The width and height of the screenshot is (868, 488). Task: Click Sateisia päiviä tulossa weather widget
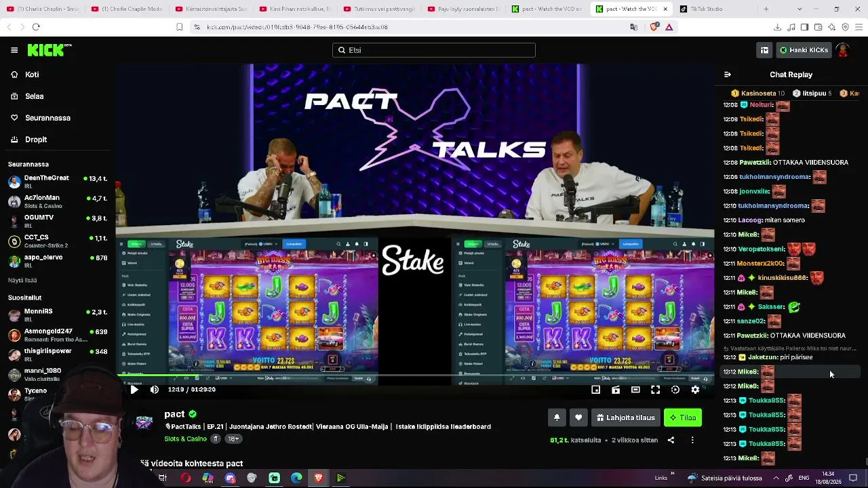[x=724, y=478]
